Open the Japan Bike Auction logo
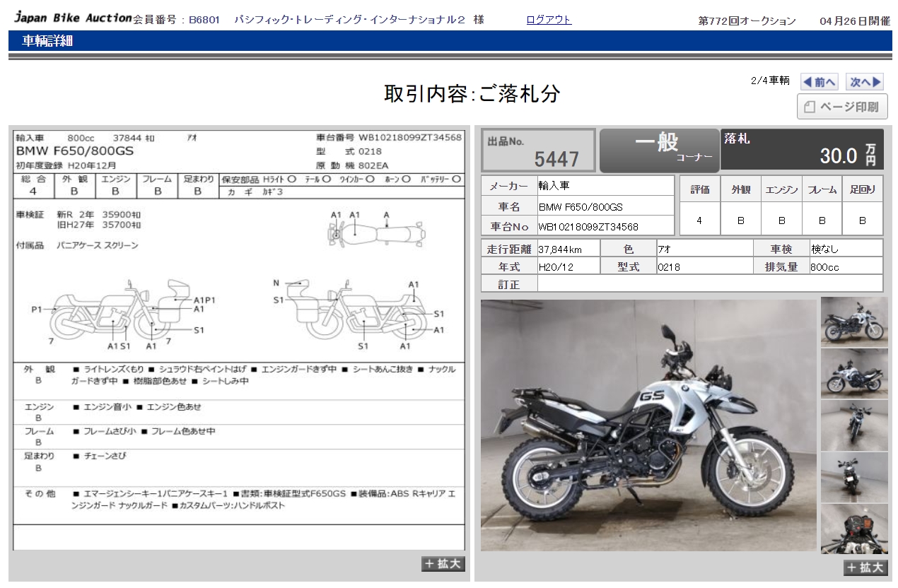 73,18
